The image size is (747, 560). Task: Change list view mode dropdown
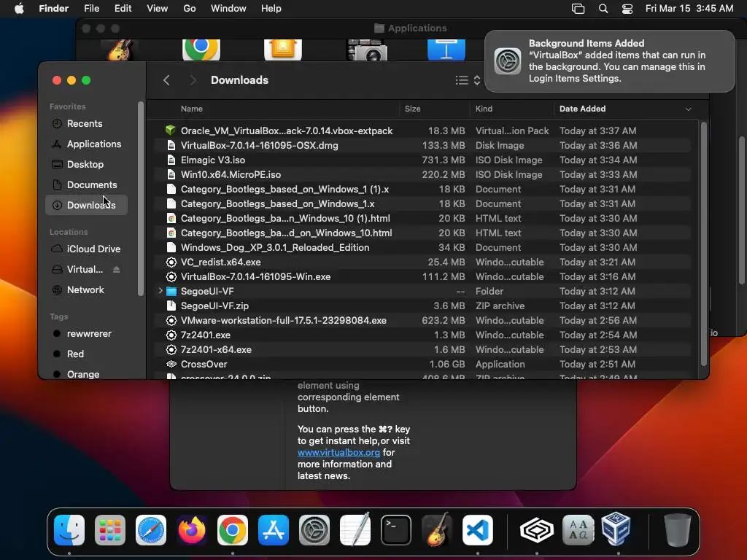468,80
